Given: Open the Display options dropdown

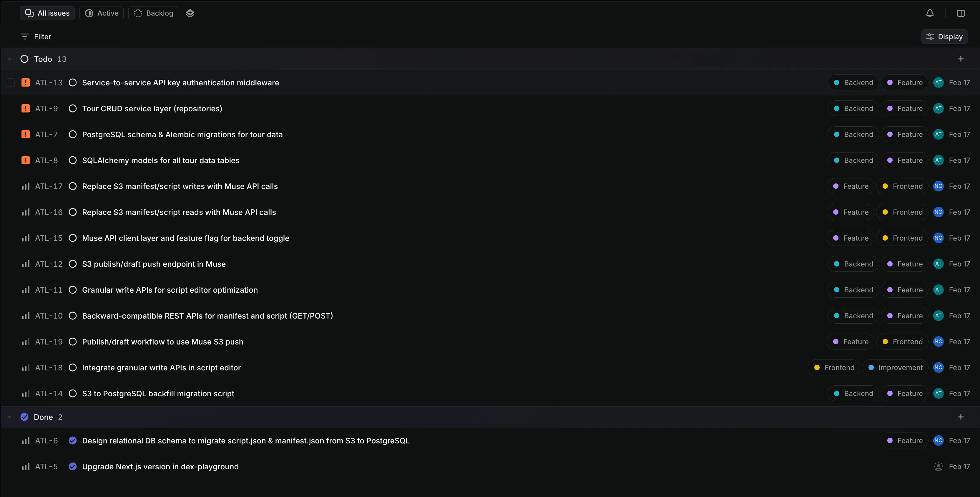Looking at the screenshot, I should [944, 37].
